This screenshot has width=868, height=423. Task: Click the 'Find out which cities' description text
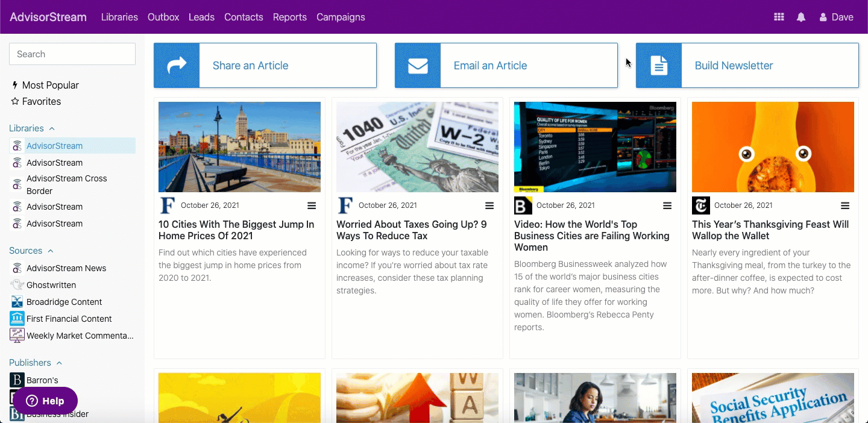[234, 265]
